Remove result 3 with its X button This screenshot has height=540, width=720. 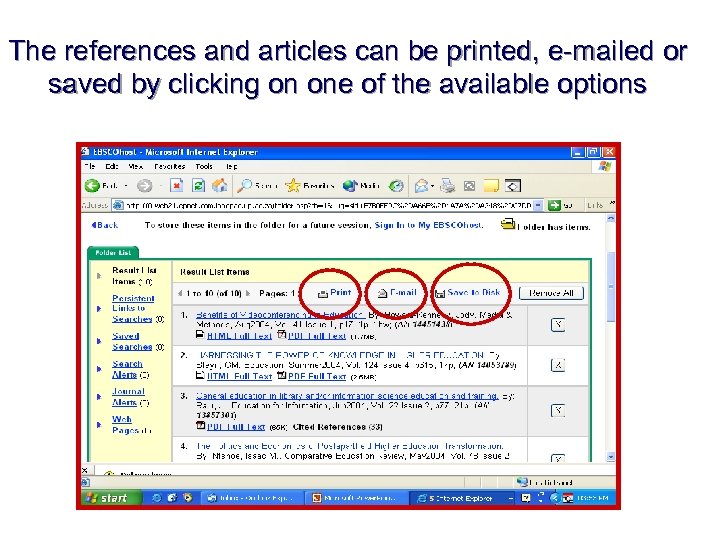click(x=558, y=410)
